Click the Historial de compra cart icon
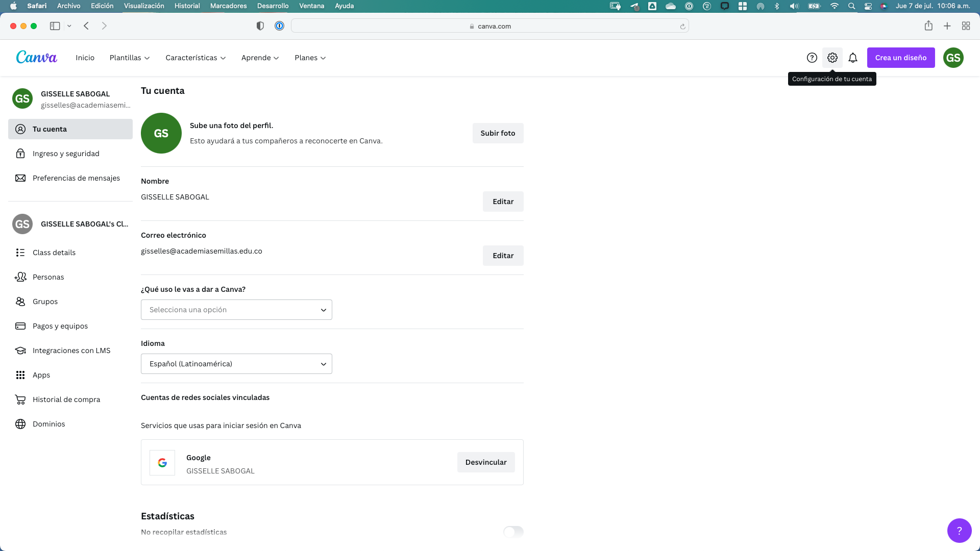 tap(20, 399)
